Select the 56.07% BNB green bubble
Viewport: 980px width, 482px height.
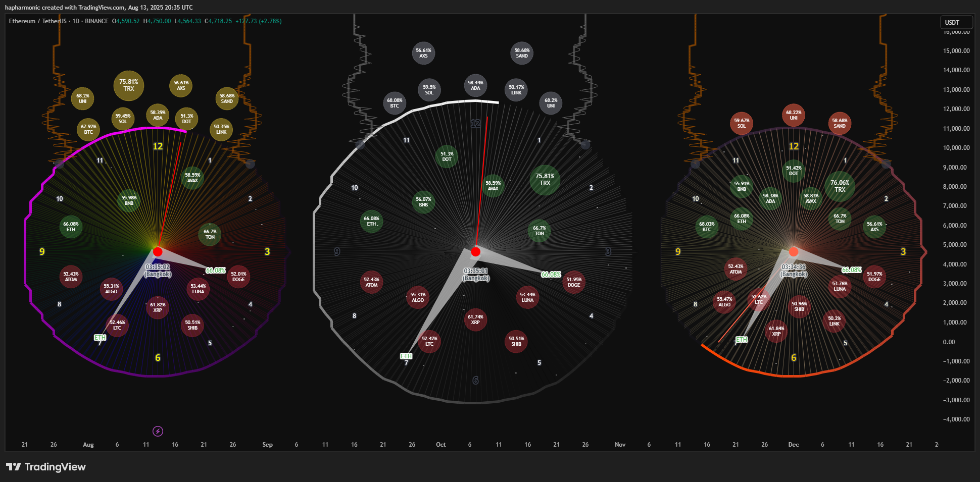[x=423, y=202]
